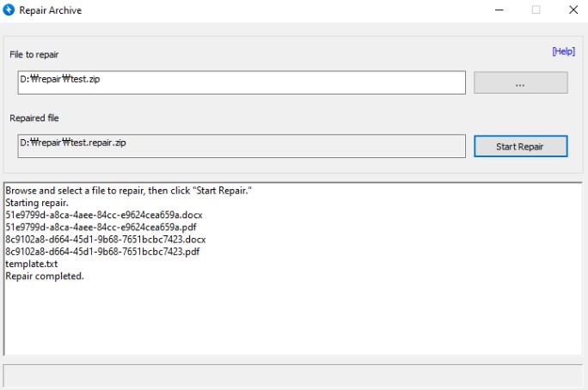Image resolution: width=588 pixels, height=390 pixels.
Task: Click the 'File to repair' label
Action: point(34,55)
